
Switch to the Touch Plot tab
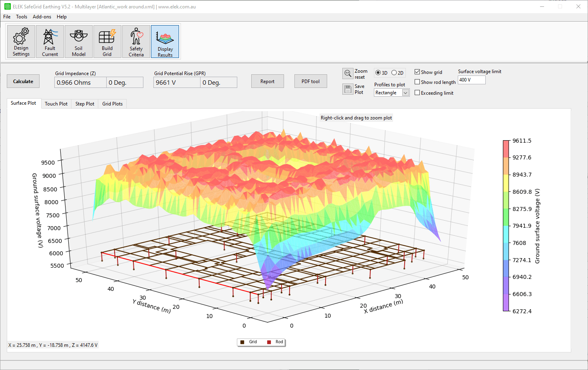(x=56, y=103)
